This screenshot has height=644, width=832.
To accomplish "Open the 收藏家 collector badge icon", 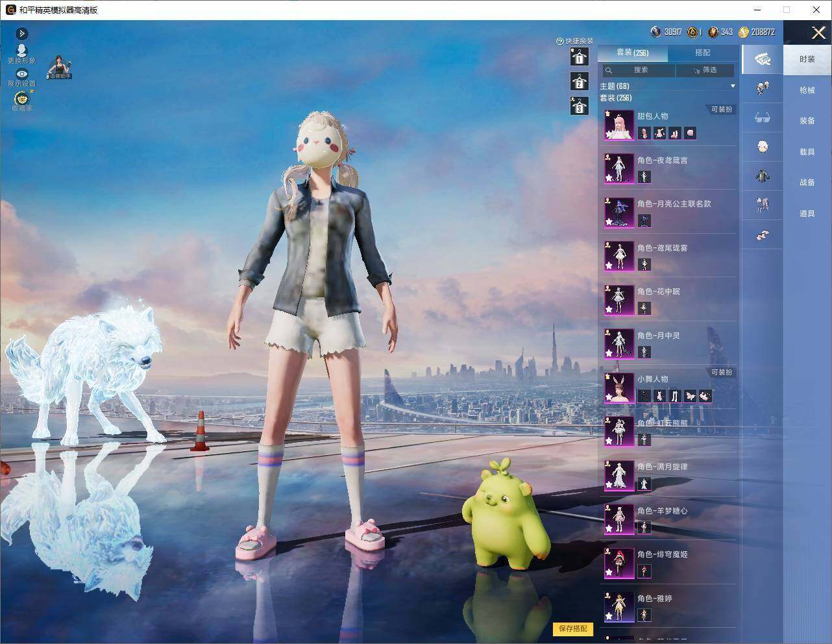I will [22, 99].
